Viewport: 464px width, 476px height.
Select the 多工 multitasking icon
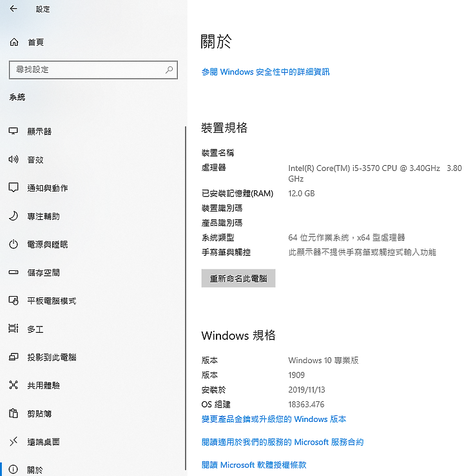coord(14,328)
